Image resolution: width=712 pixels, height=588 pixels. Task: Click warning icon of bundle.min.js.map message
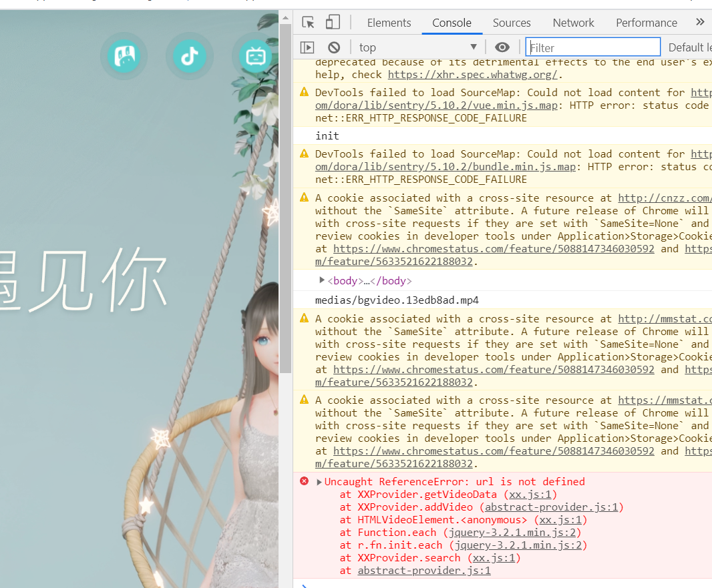(x=304, y=154)
